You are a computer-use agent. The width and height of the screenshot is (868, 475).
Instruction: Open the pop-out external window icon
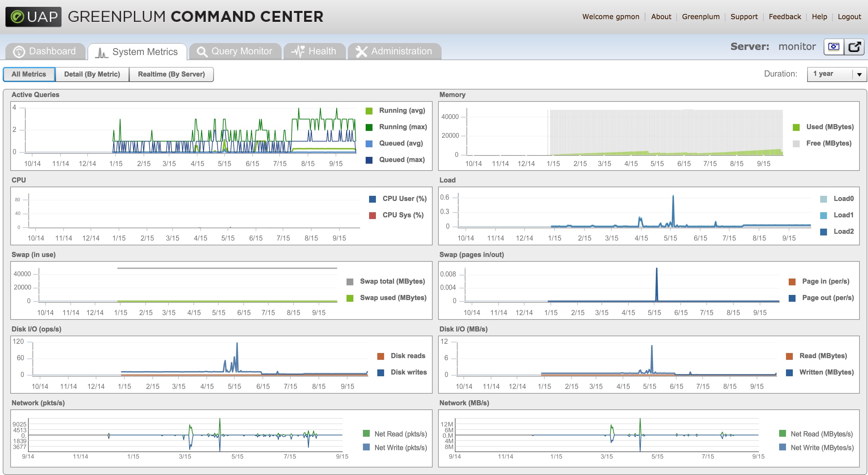point(854,46)
